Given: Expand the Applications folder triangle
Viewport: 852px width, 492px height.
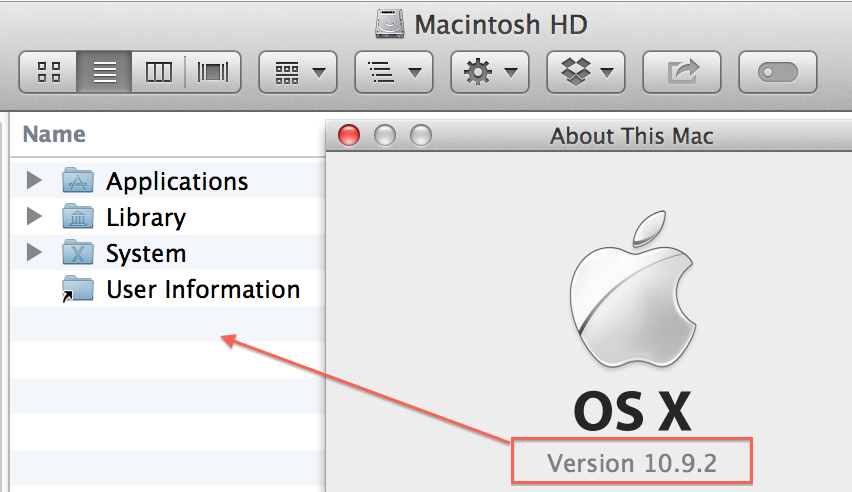Looking at the screenshot, I should coord(34,180).
